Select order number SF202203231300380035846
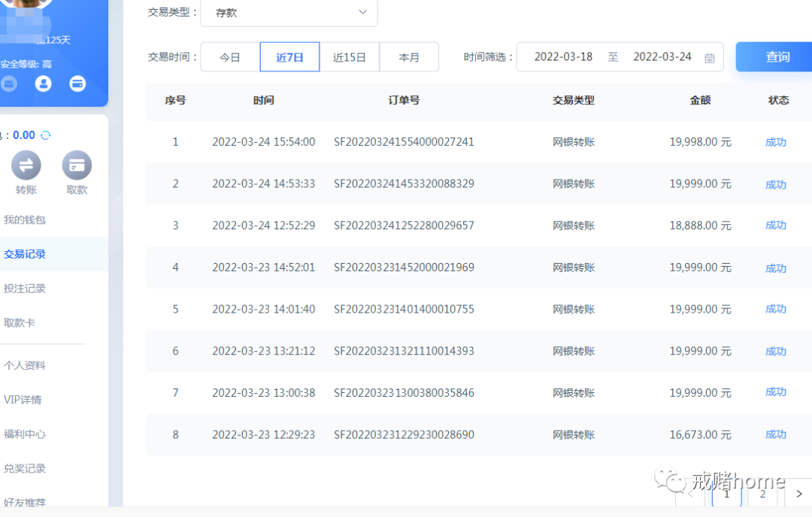 [404, 393]
